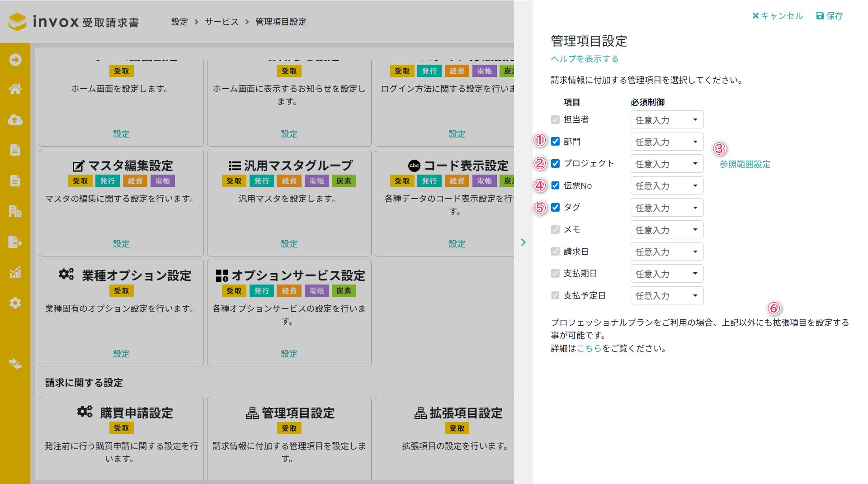The image size is (868, 484).
Task: Click the コード表示設定 abc icon
Action: [414, 166]
